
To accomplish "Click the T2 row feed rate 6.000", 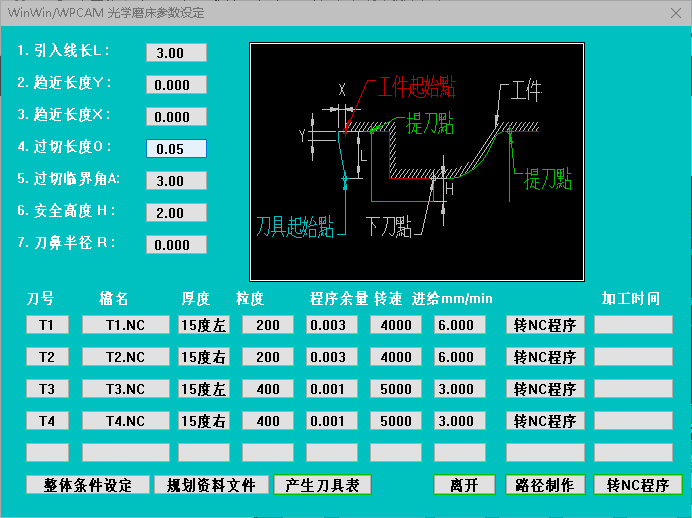I will click(x=460, y=357).
